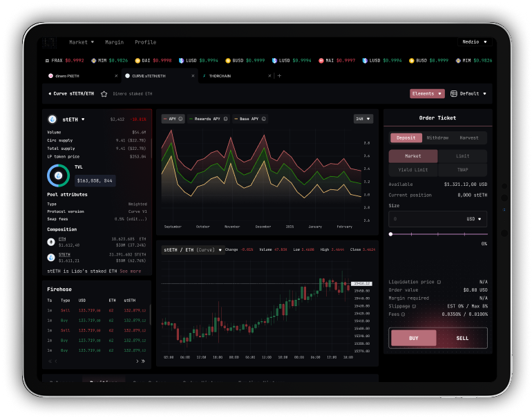The height and width of the screenshot is (418, 532).
Task: Click the MAI ticker coin icon
Action: point(321,61)
